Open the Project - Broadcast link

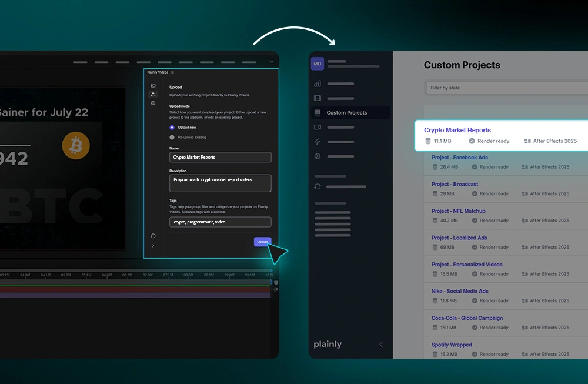tap(455, 184)
